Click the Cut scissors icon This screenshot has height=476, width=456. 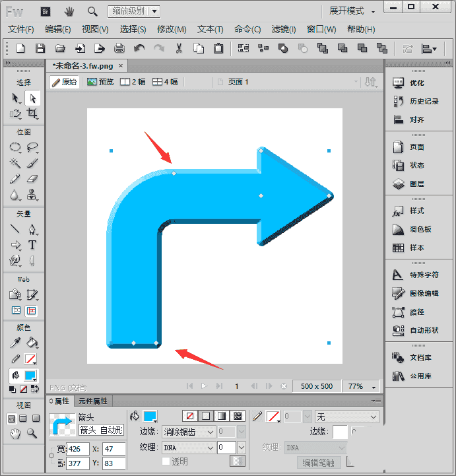point(178,48)
